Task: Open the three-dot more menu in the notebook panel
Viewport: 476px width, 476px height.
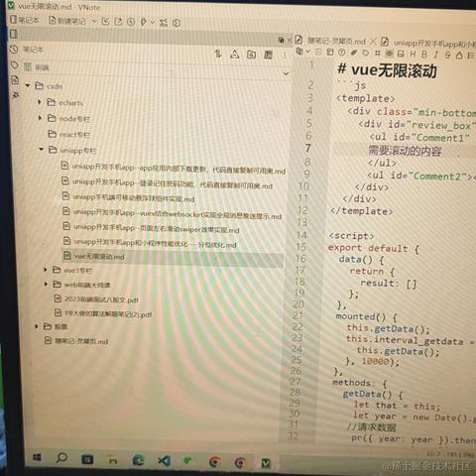Action: (285, 56)
